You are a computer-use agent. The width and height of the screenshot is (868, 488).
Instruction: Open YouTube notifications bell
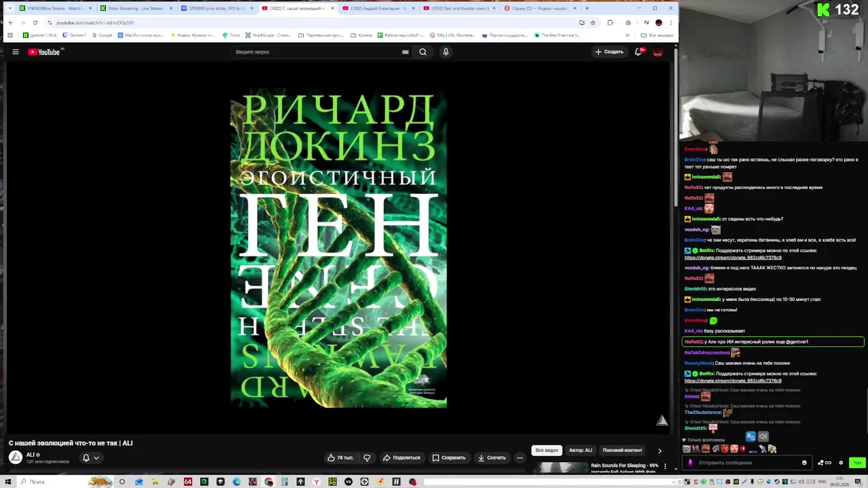pyautogui.click(x=638, y=52)
